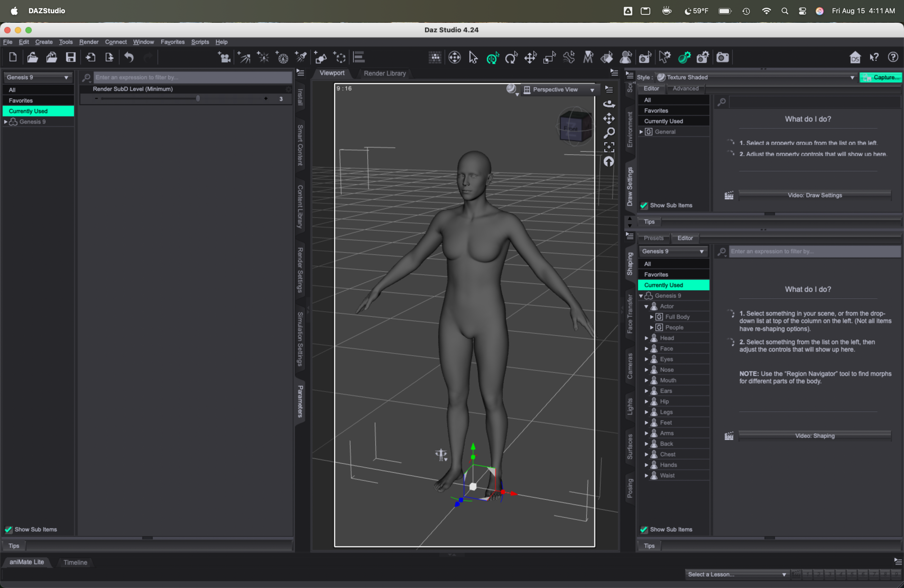Collapse the Actor group in Shaping

point(646,306)
